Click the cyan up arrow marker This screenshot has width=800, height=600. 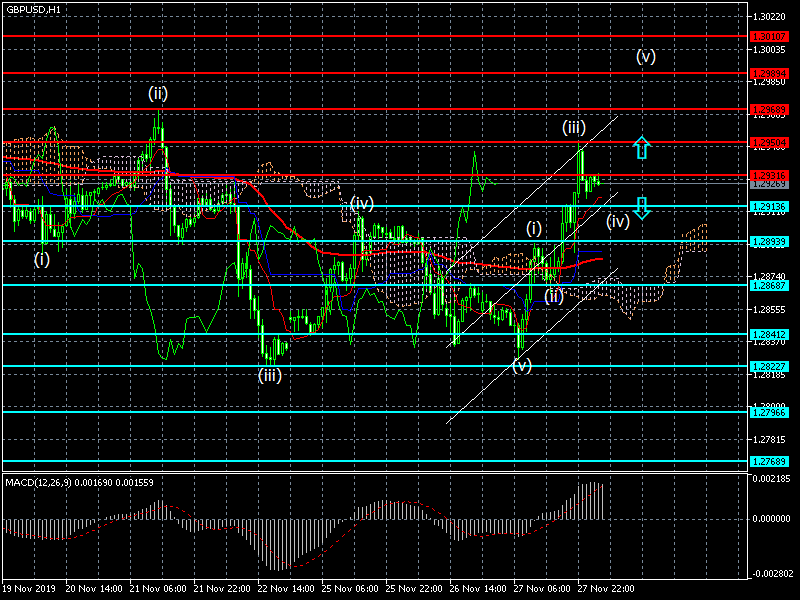pos(642,149)
